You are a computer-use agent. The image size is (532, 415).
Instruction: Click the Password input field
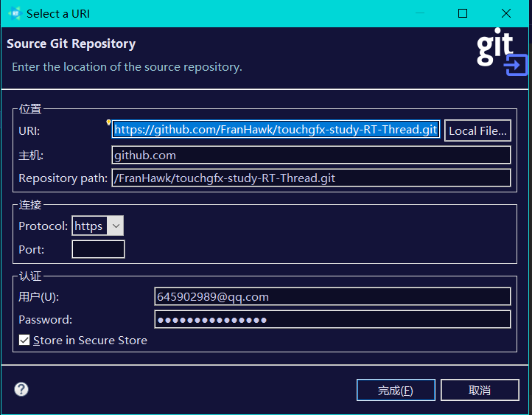coord(332,320)
